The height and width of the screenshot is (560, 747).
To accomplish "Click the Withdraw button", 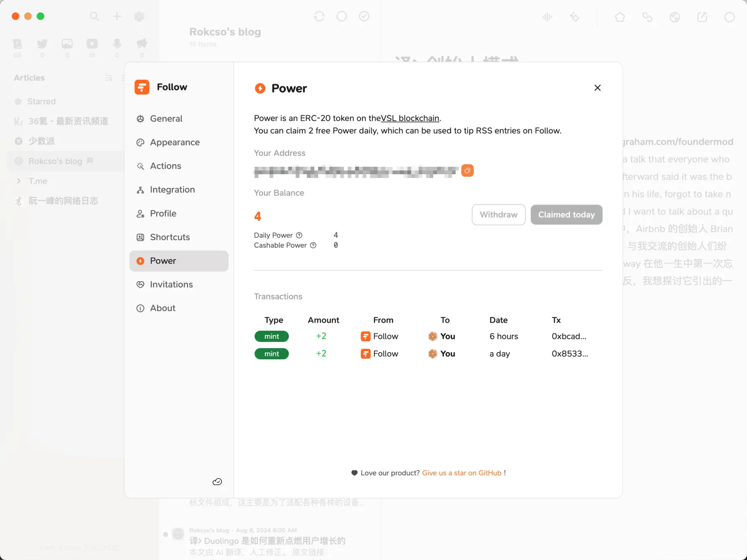I will coord(498,214).
